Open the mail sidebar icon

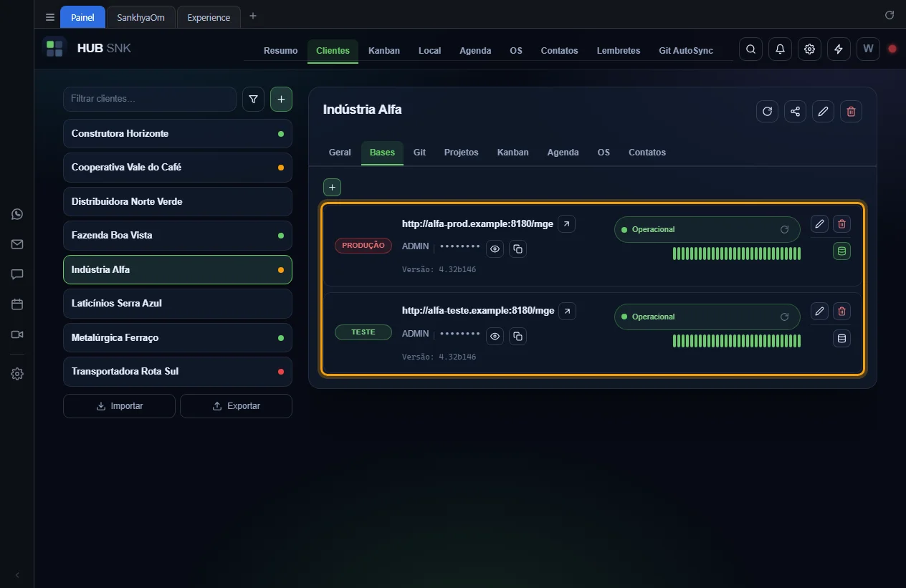[17, 244]
